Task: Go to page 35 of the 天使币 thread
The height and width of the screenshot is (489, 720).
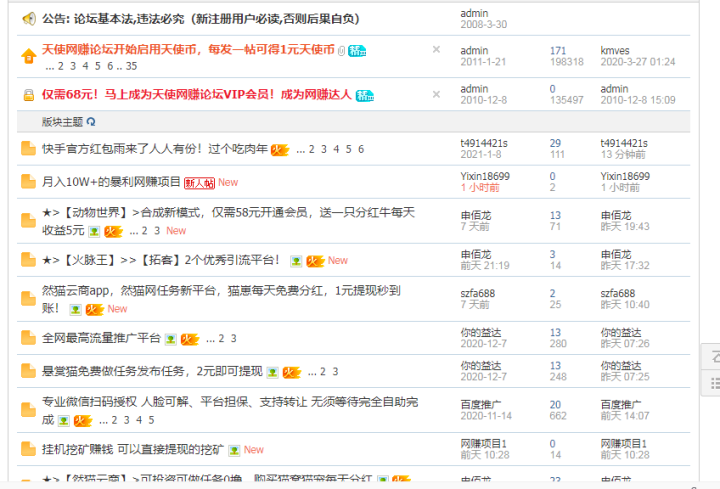Action: (131, 66)
